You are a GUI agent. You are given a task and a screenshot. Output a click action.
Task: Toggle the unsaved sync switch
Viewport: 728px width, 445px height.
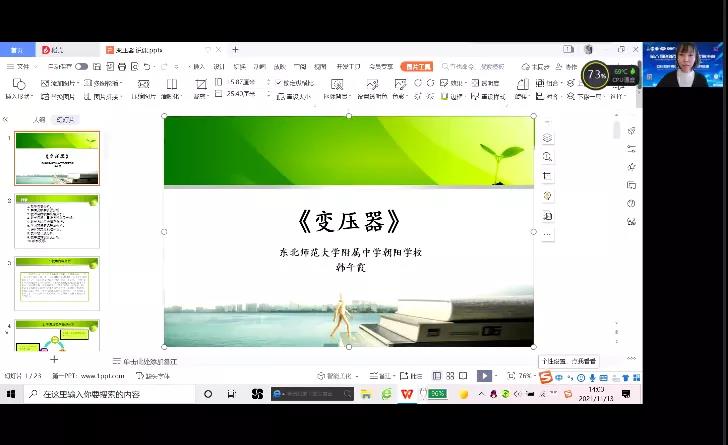81,67
